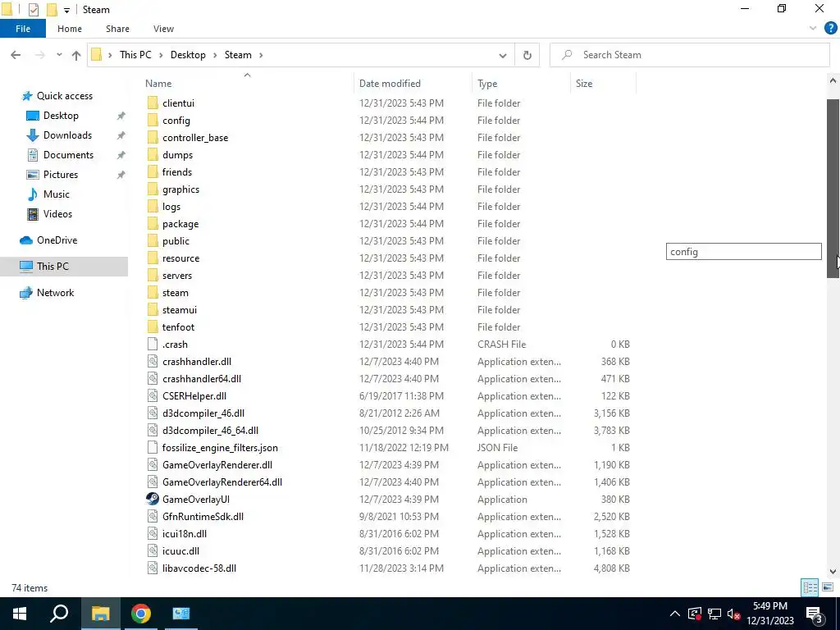Select Videos in navigation pane
Screen dimensions: 840x630
tap(58, 214)
